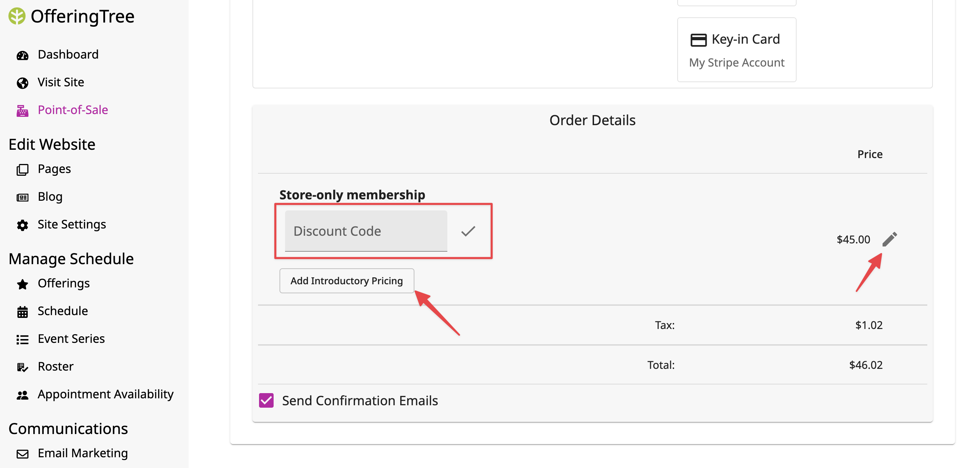Click the Site Settings gear icon
Viewport: 980px width, 468px height.
click(23, 225)
